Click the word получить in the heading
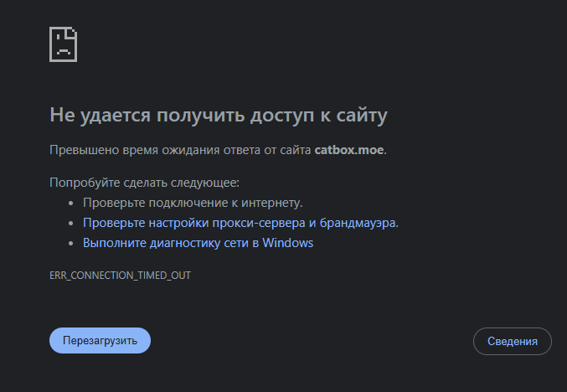The height and width of the screenshot is (392, 567). (x=200, y=115)
